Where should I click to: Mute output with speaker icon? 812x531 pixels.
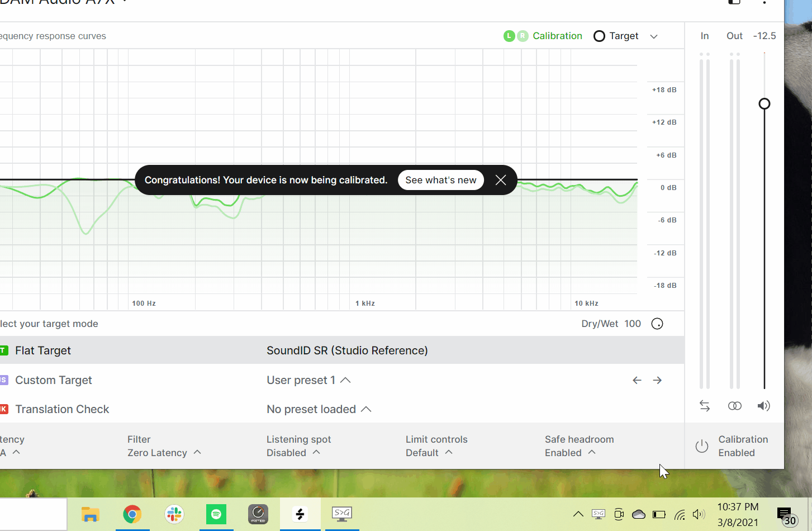763,406
